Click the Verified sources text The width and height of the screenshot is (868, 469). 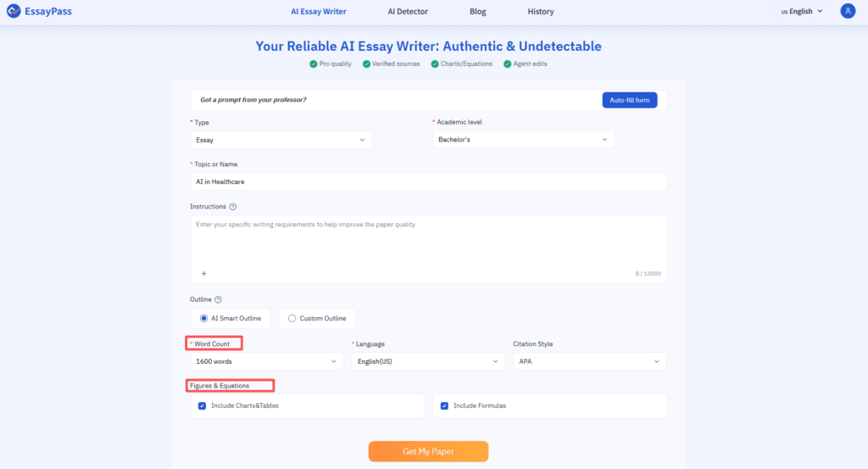tap(396, 64)
